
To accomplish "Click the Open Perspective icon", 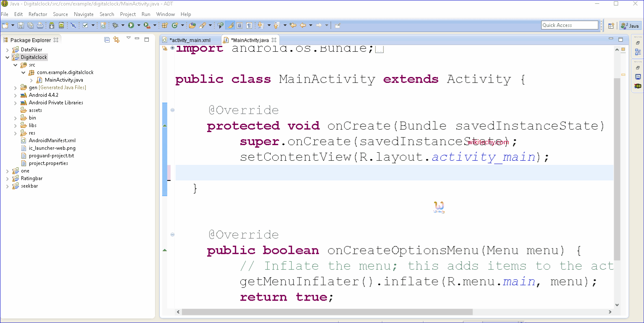I will click(x=611, y=26).
